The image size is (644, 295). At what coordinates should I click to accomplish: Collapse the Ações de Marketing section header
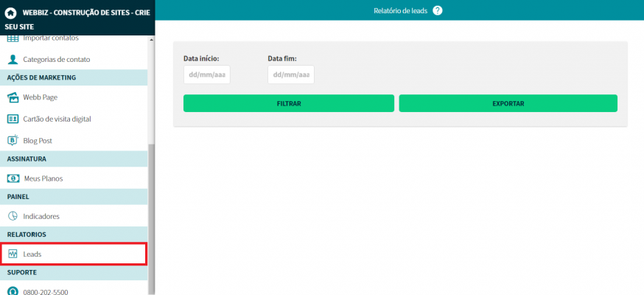(x=74, y=77)
